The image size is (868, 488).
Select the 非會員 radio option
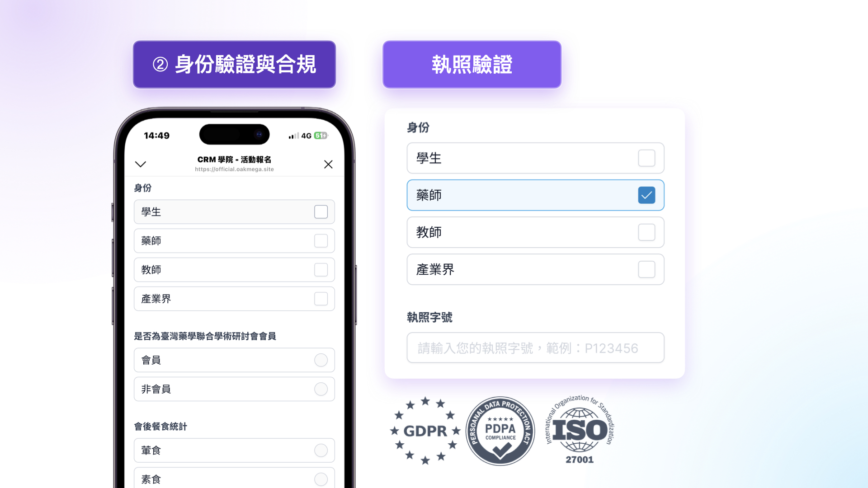click(321, 389)
